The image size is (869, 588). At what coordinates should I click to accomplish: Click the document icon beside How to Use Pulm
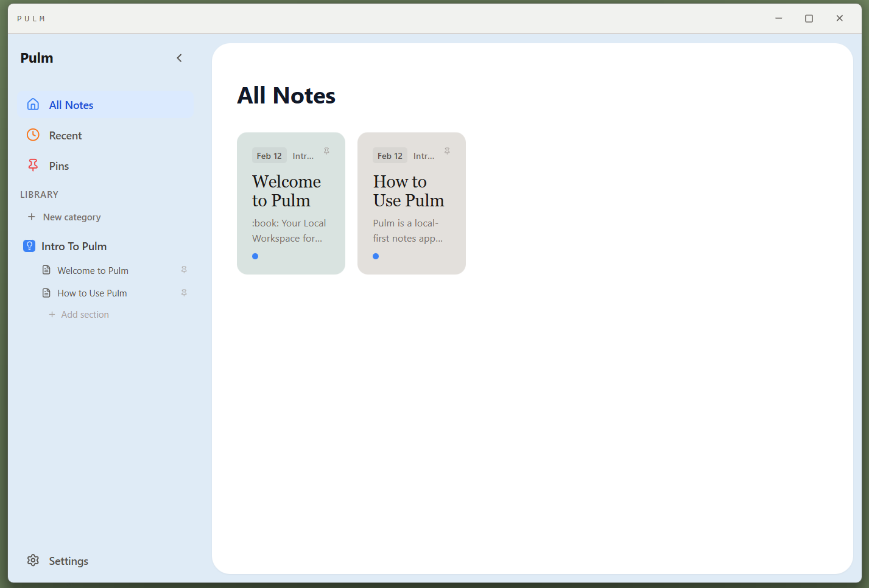[x=46, y=293]
